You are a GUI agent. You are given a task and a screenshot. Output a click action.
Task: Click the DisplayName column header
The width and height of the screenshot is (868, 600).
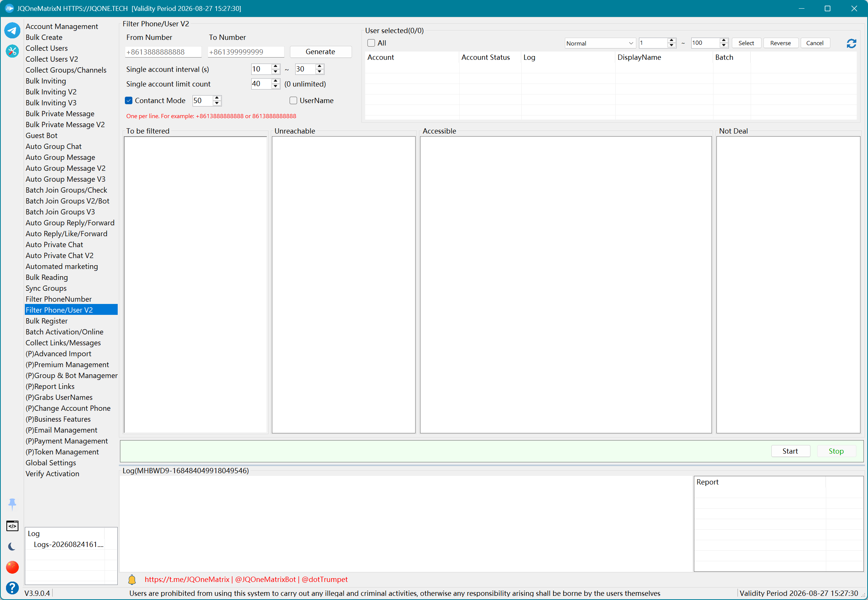664,57
